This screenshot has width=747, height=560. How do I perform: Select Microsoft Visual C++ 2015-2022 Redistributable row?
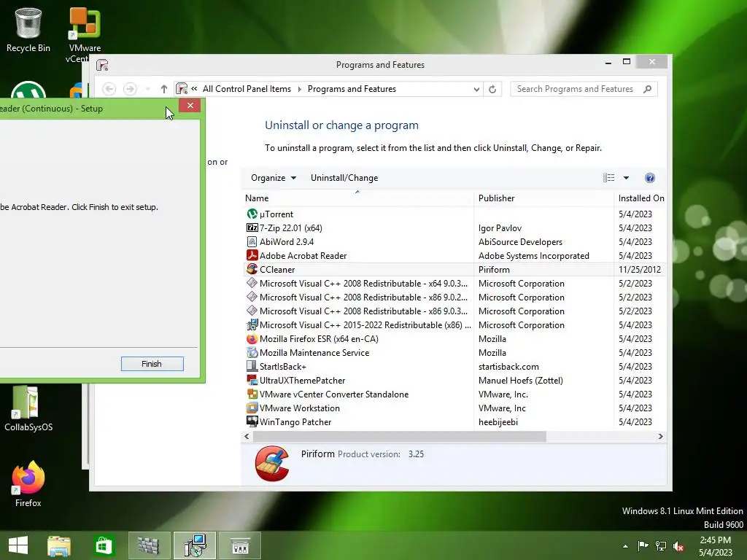(454, 325)
